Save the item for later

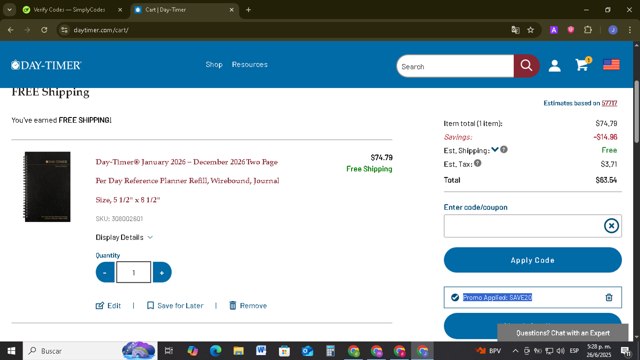(175, 306)
